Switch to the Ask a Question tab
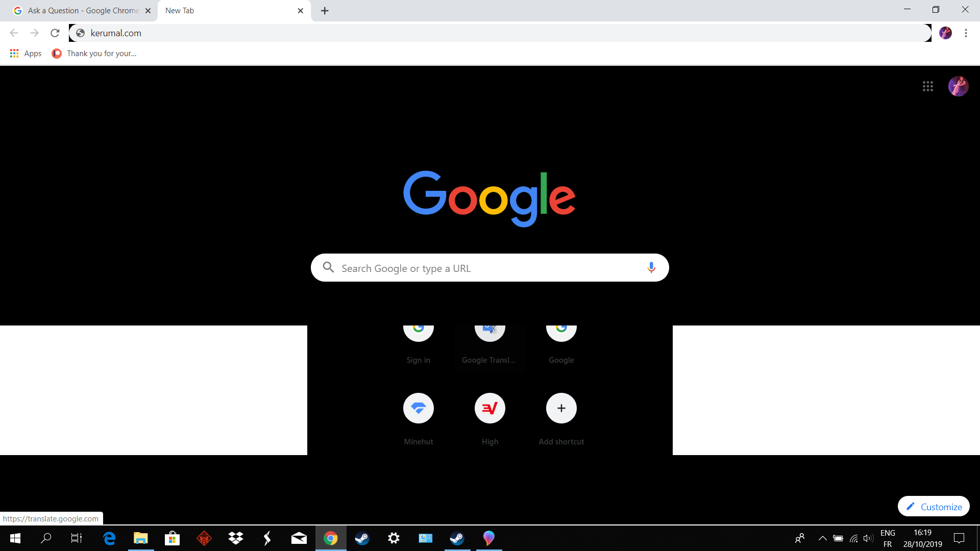The height and width of the screenshot is (551, 980). pos(77,10)
